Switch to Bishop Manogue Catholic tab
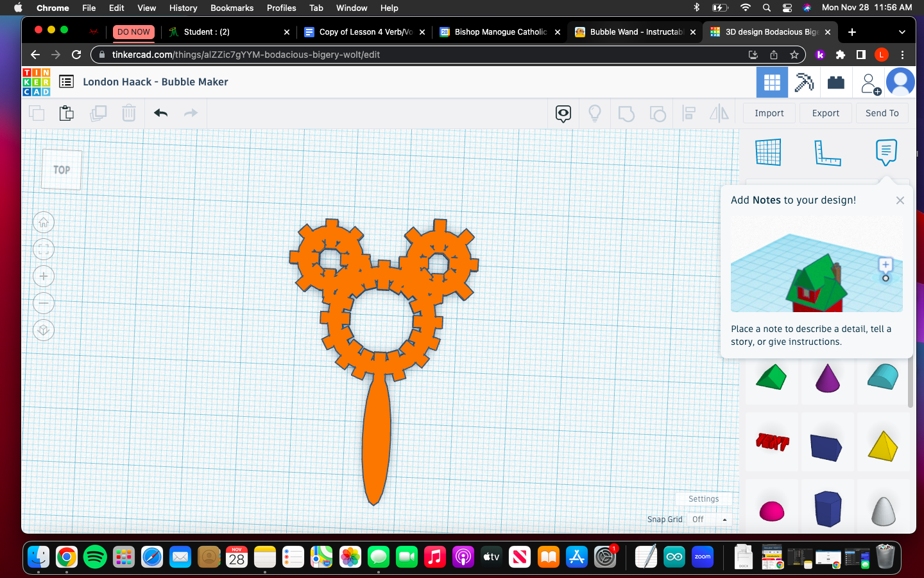 500,32
